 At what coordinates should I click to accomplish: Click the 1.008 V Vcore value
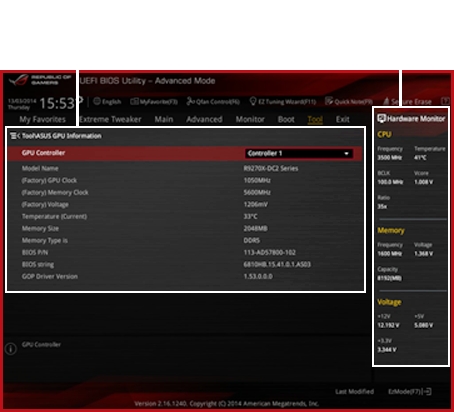click(x=423, y=182)
